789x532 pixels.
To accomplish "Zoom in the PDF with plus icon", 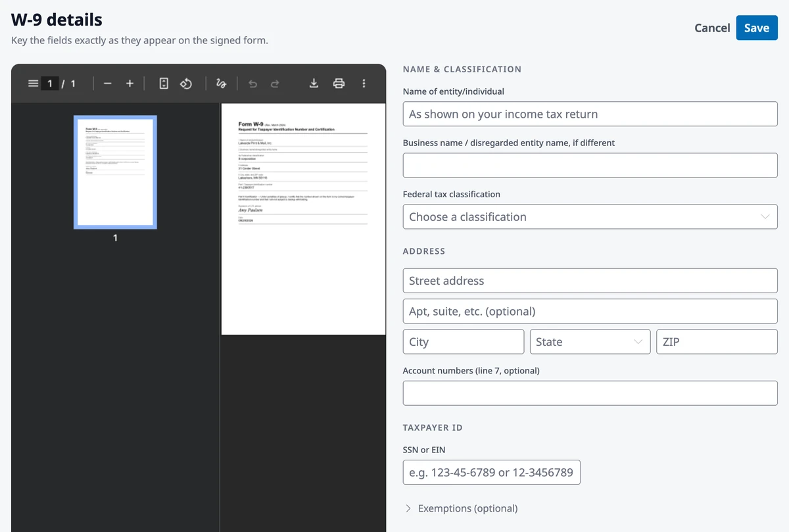I will (130, 84).
